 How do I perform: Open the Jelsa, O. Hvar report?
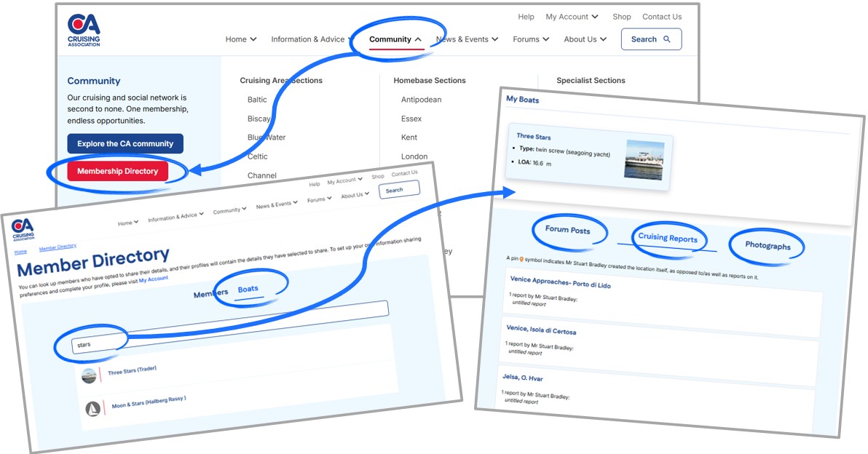coord(523,378)
